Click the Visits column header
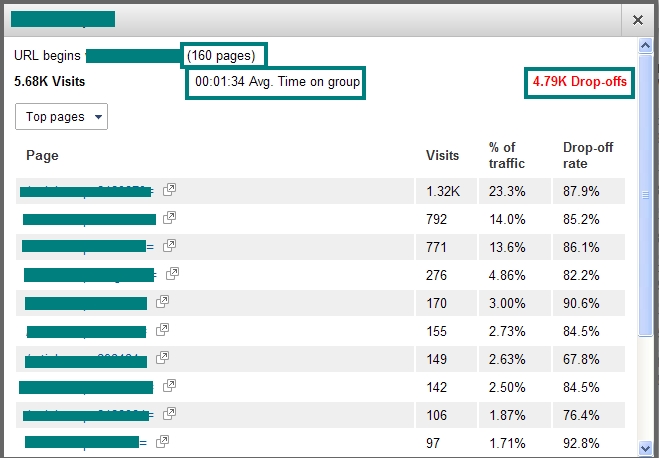The width and height of the screenshot is (659, 458). 442,155
